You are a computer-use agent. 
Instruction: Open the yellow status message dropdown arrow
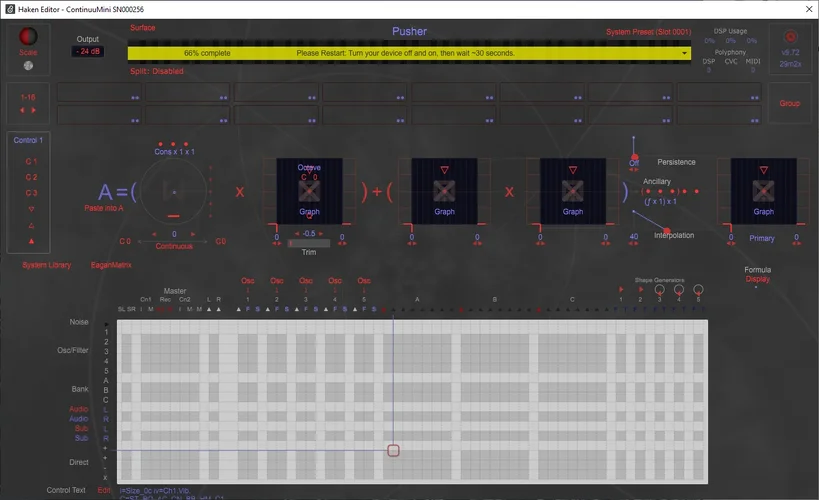point(684,53)
